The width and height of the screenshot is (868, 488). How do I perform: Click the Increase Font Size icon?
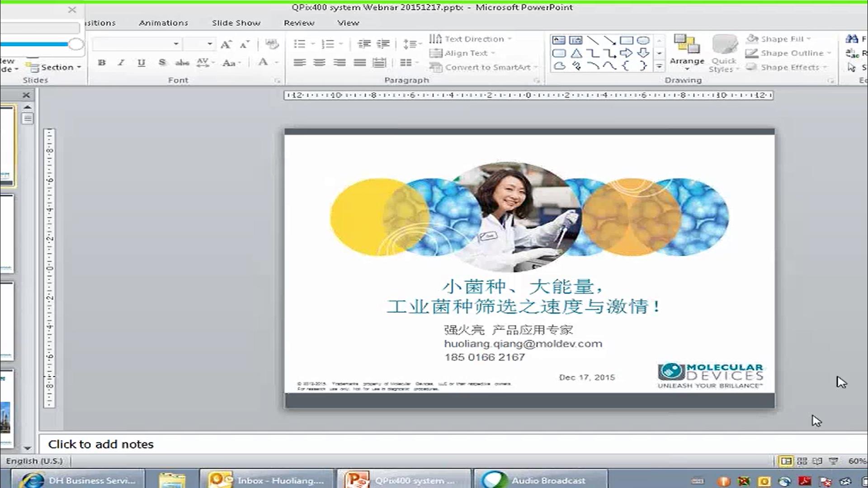click(226, 44)
